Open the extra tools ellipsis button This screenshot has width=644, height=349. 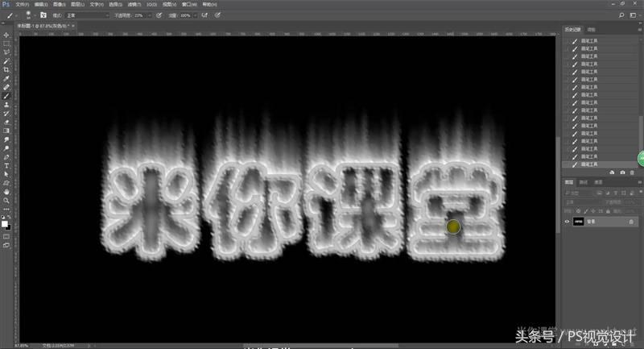(x=6, y=210)
